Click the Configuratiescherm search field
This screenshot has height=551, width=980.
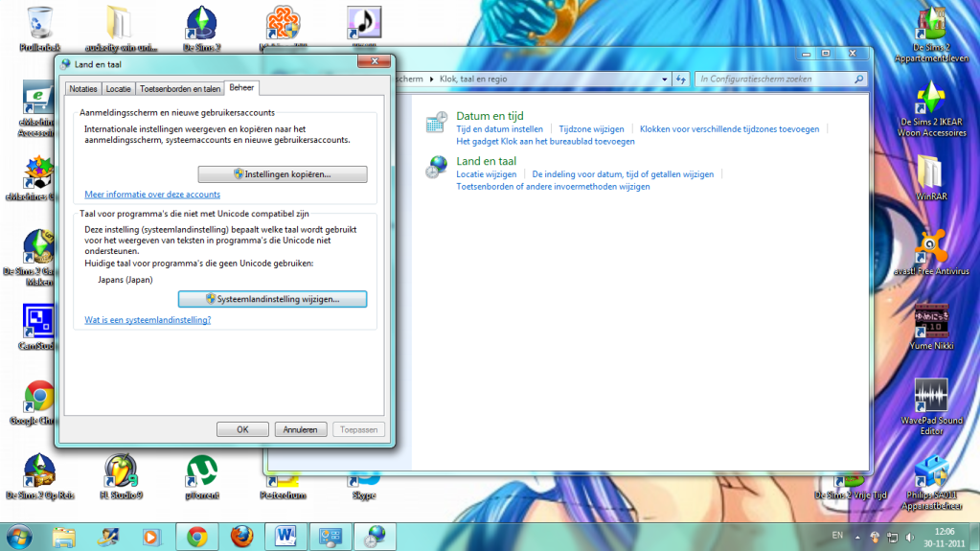pos(774,79)
